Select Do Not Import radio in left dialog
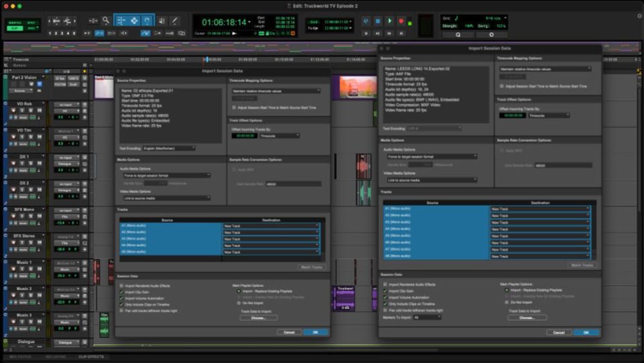Viewport: 644px width, 363px height. [x=239, y=303]
